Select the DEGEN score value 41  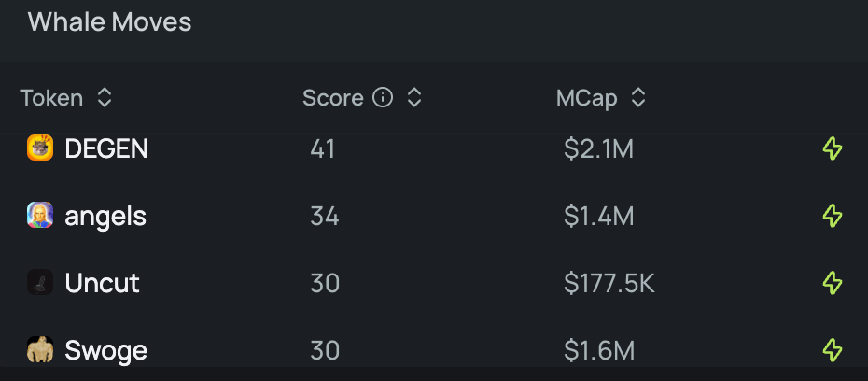pyautogui.click(x=323, y=148)
